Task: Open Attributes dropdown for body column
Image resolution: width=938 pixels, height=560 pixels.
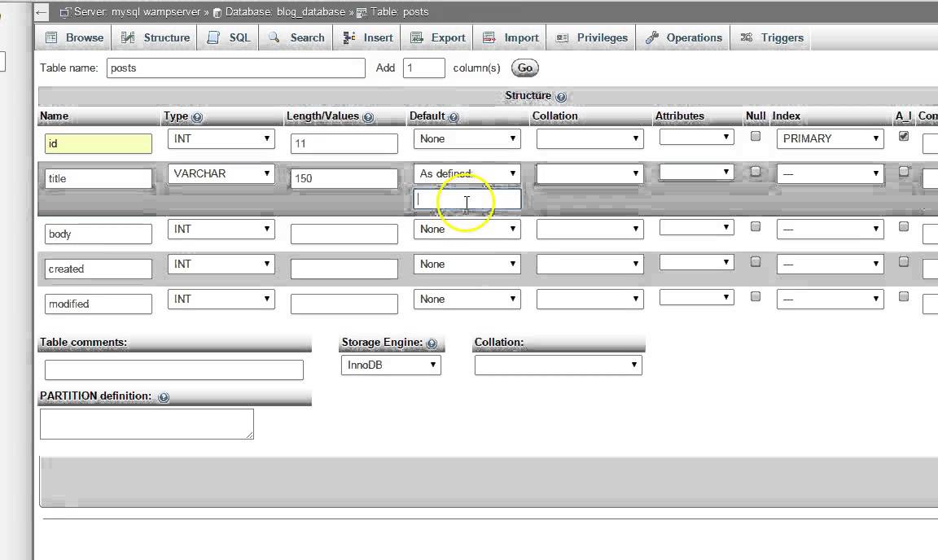Action: pyautogui.click(x=696, y=227)
